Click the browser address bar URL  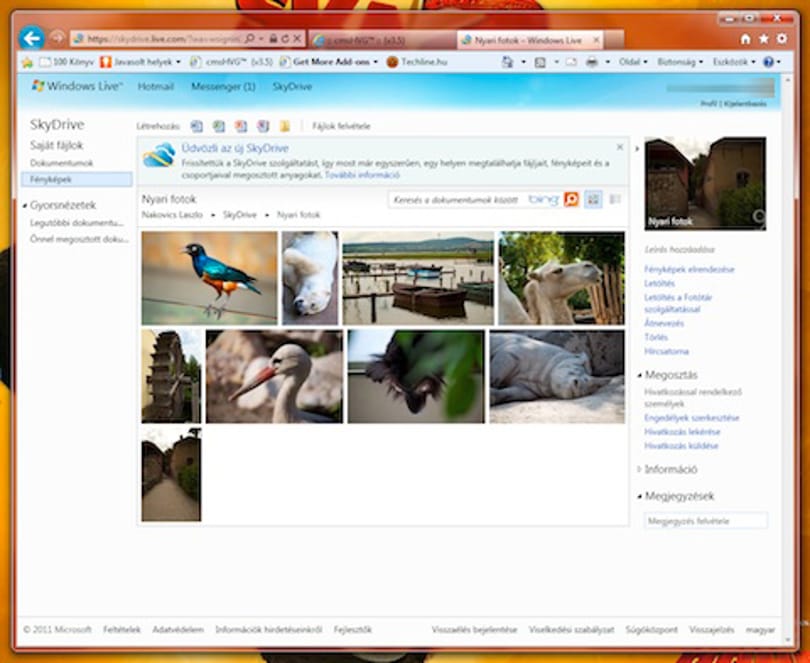click(x=163, y=39)
